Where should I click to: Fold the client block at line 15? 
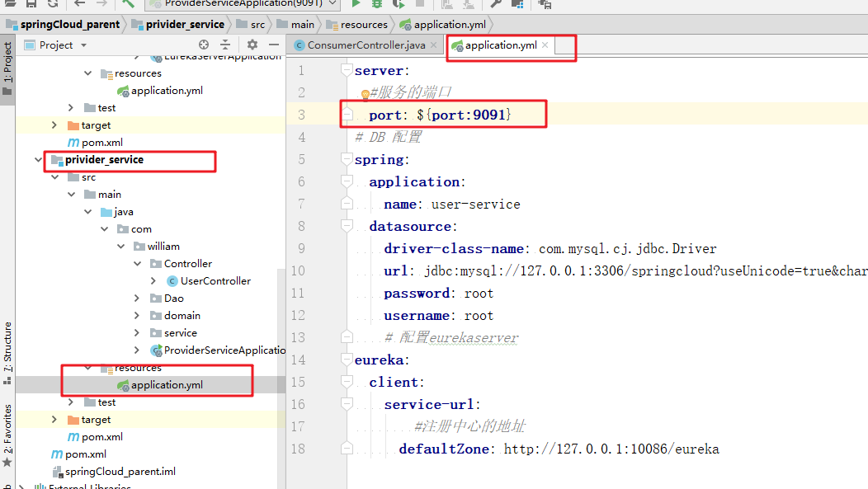tap(347, 382)
